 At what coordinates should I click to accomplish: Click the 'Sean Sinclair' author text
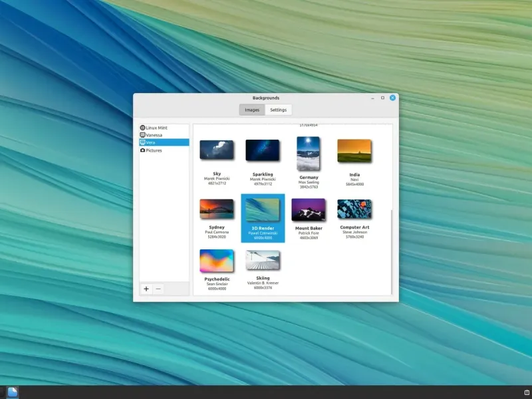coord(217,284)
